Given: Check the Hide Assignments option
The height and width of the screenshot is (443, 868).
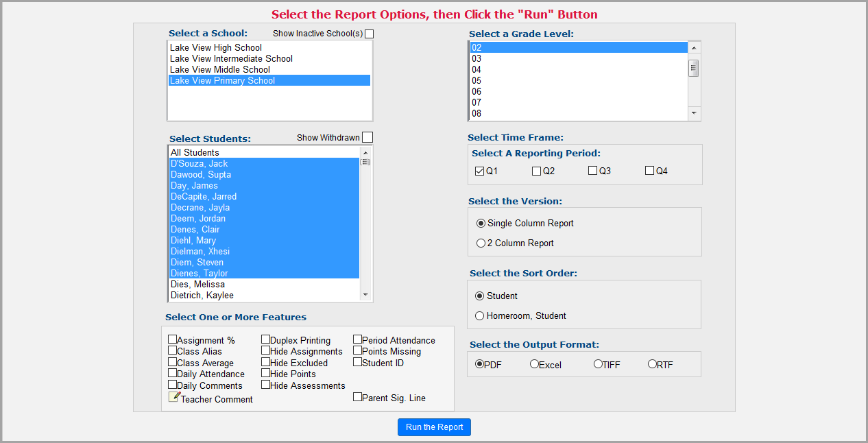Looking at the screenshot, I should (266, 350).
